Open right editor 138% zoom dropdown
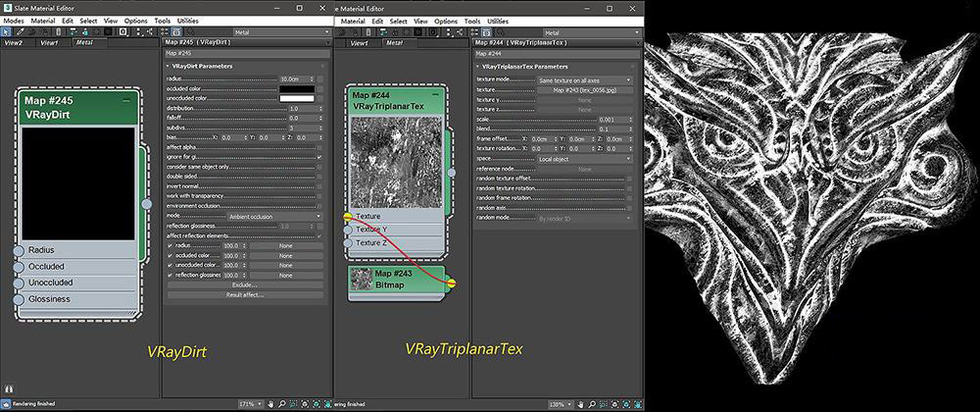 coord(560,404)
